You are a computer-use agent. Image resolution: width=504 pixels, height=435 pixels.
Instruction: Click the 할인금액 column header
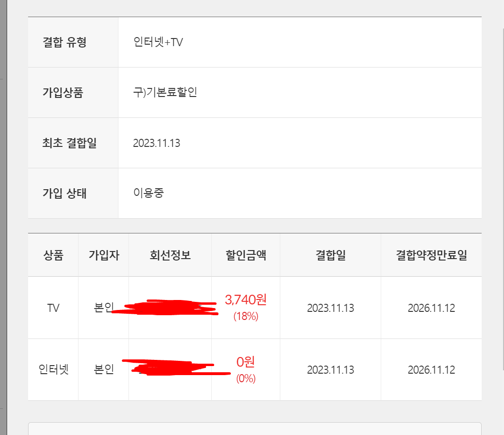pyautogui.click(x=246, y=255)
